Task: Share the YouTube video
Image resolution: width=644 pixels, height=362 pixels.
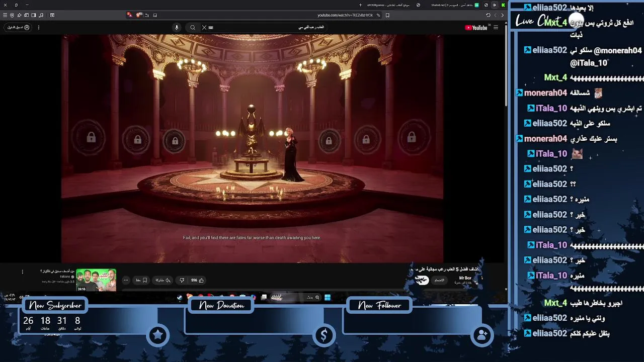Action: pos(163,280)
